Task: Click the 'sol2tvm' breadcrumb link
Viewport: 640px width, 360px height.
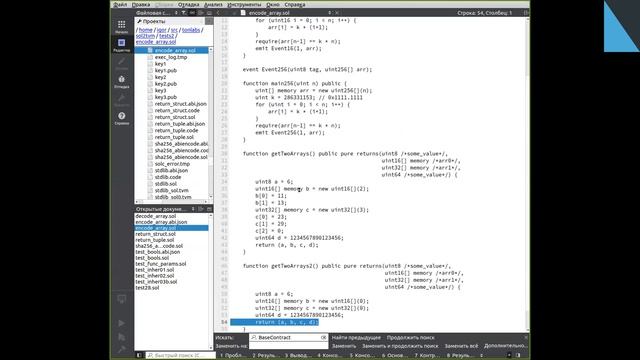Action: 145,36
